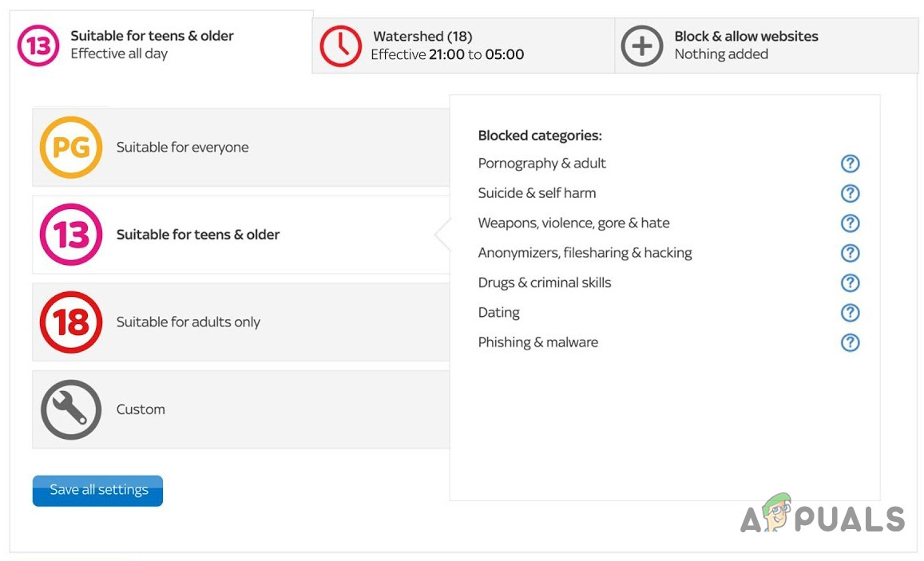Image resolution: width=924 pixels, height=561 pixels.
Task: Click help icon for Anonymizers, filesharing & hacking
Action: [x=850, y=253]
